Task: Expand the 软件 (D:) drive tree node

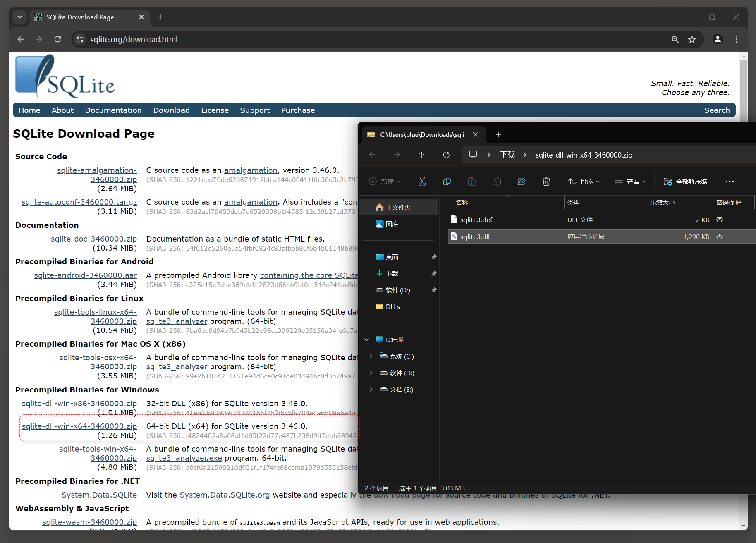Action: (371, 373)
